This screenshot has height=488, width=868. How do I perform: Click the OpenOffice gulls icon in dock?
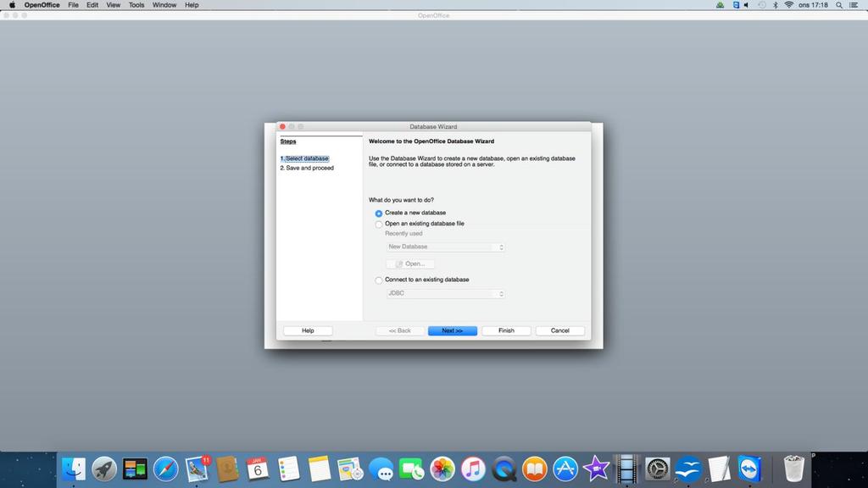(x=688, y=469)
